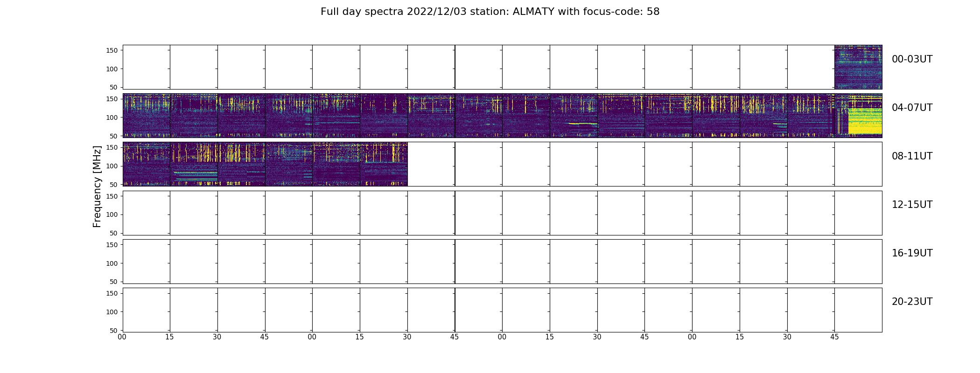Click the empty first panel of the 12-15UT row
Image resolution: width=980 pixels, height=373 pixels.
click(x=147, y=213)
